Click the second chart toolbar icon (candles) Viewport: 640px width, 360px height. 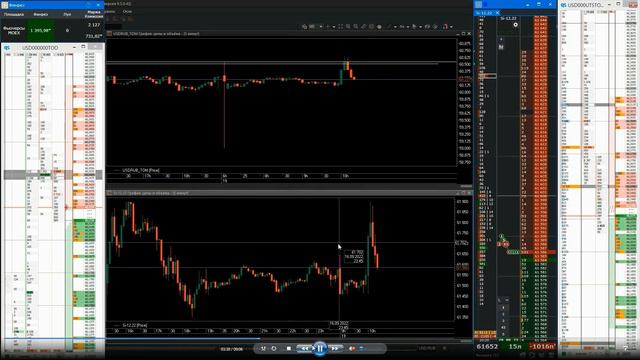click(312, 27)
